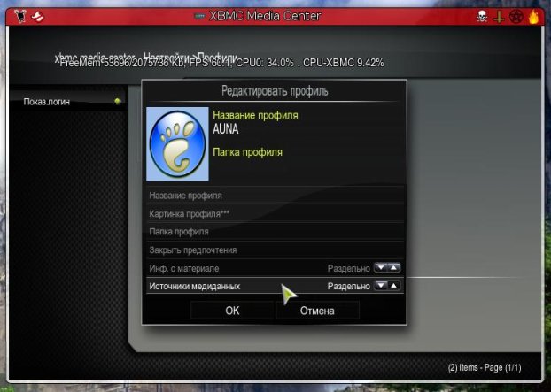
Task: Click the small XBMC icon beside window title
Action: click(199, 16)
